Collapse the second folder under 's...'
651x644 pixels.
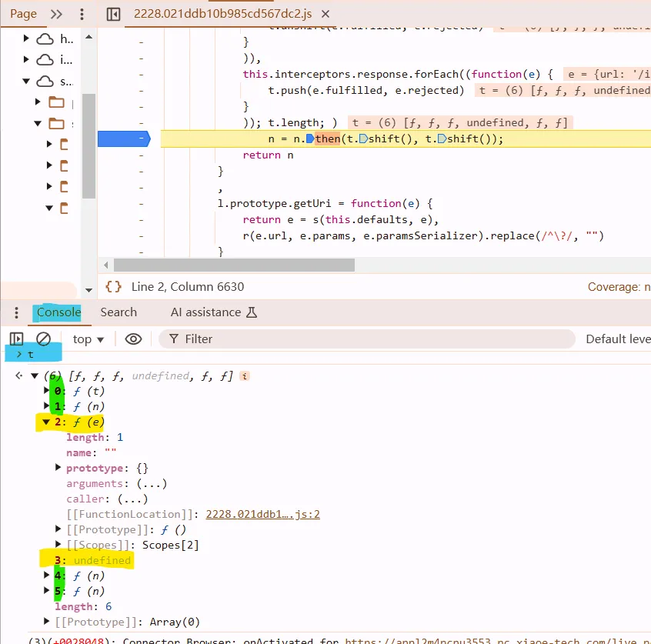pyautogui.click(x=38, y=123)
